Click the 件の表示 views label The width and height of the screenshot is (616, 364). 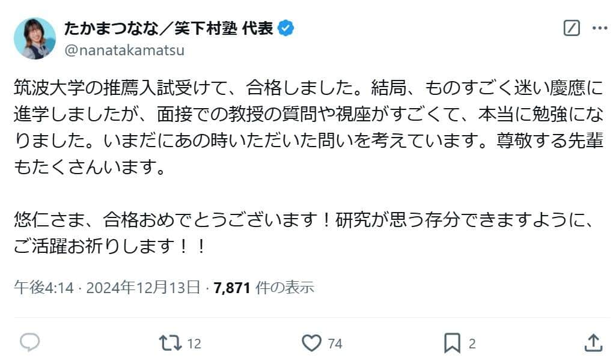click(x=285, y=288)
